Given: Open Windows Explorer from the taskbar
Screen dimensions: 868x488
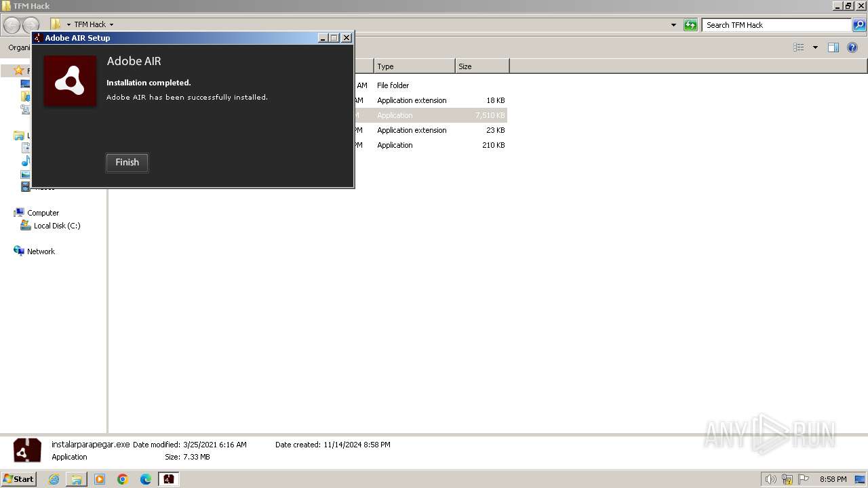Looking at the screenshot, I should coord(76,479).
